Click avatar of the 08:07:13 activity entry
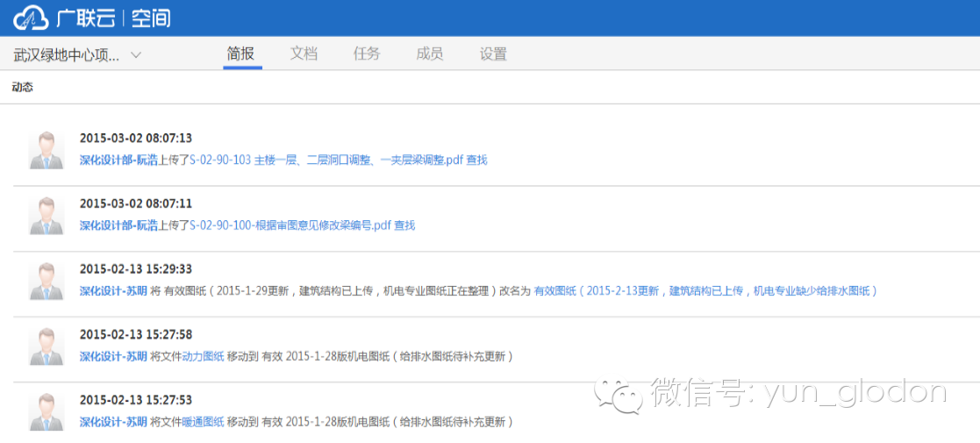The width and height of the screenshot is (980, 443). coord(46,150)
